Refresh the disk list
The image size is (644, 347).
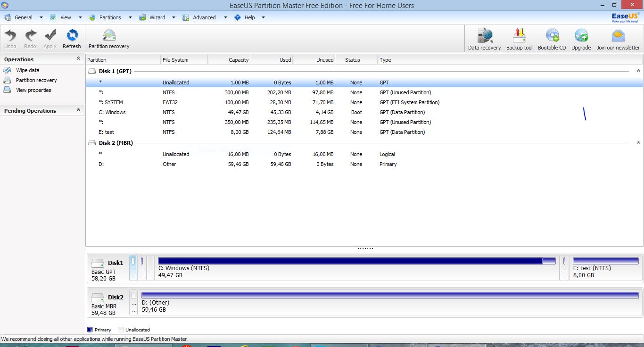pos(72,35)
